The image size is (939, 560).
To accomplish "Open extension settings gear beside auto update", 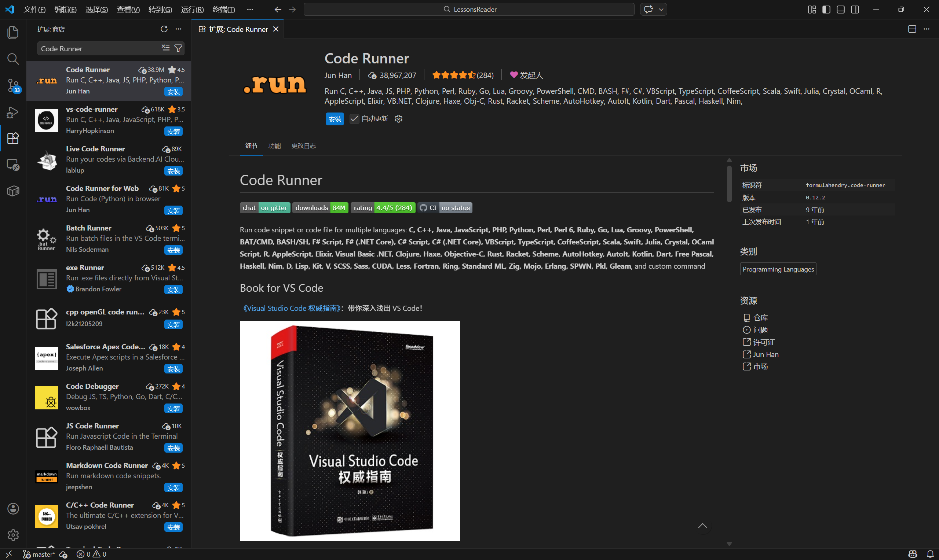I will (398, 119).
